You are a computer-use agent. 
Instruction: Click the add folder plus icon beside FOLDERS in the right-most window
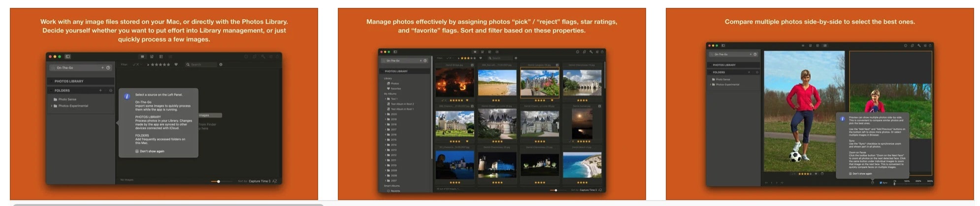coord(749,72)
